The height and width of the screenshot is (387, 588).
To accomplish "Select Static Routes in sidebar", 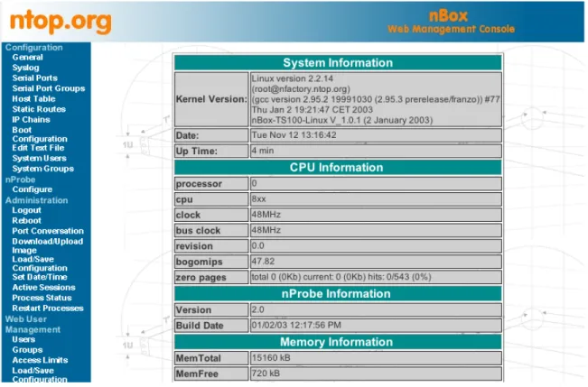I will pos(39,109).
